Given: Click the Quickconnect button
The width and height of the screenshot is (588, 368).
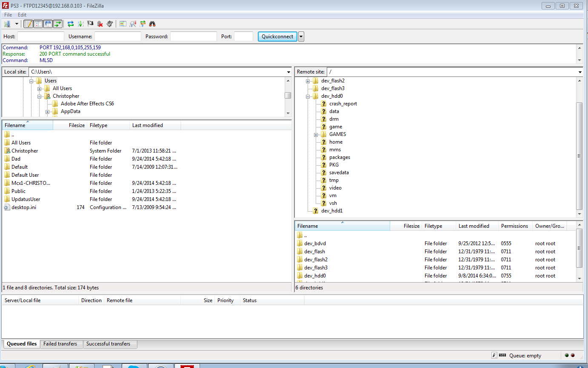Looking at the screenshot, I should (277, 37).
